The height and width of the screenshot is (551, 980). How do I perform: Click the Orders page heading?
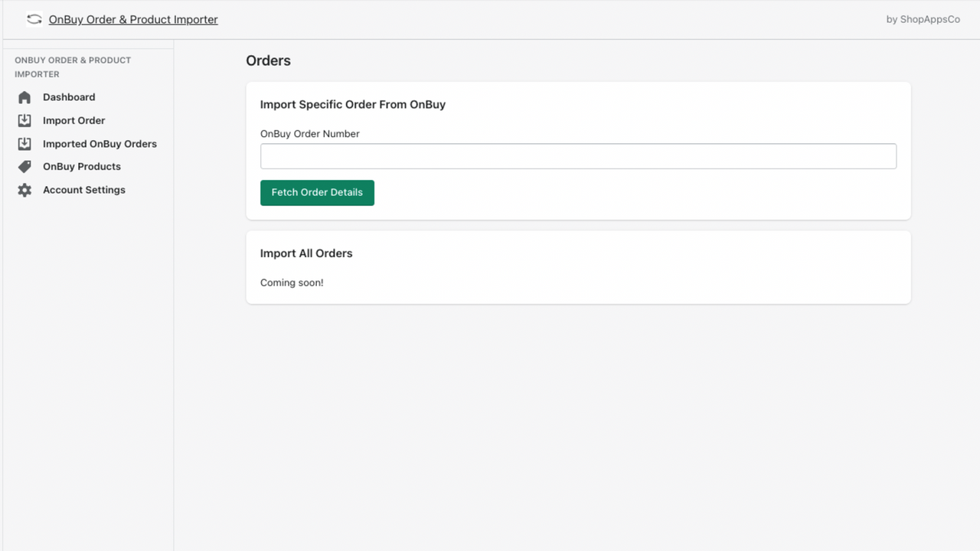point(268,61)
